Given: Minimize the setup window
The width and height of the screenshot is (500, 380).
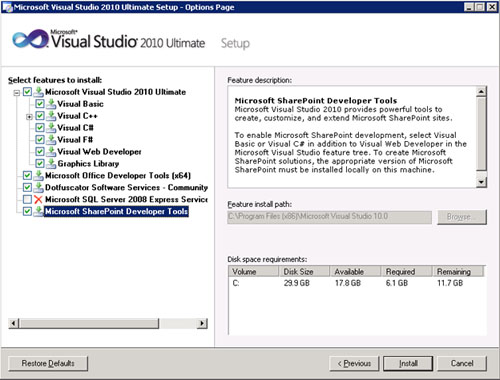Looking at the screenshot, I should point(469,7).
